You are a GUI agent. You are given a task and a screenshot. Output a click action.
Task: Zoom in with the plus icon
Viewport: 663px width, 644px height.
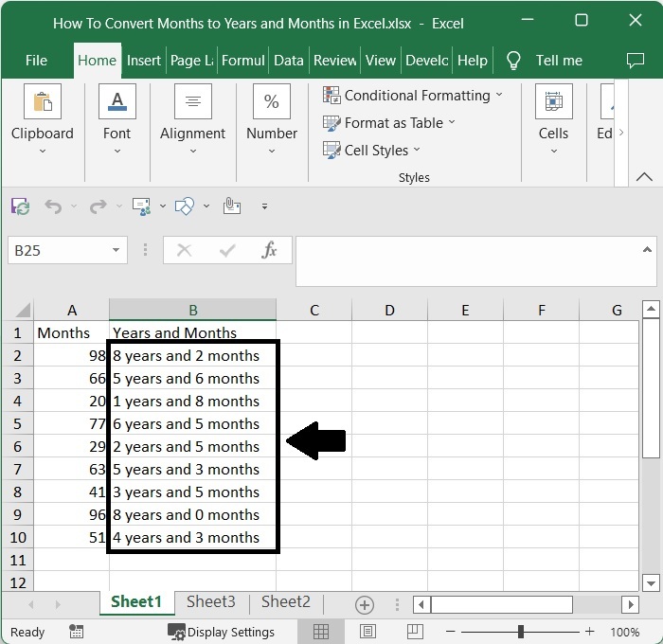coord(589,632)
